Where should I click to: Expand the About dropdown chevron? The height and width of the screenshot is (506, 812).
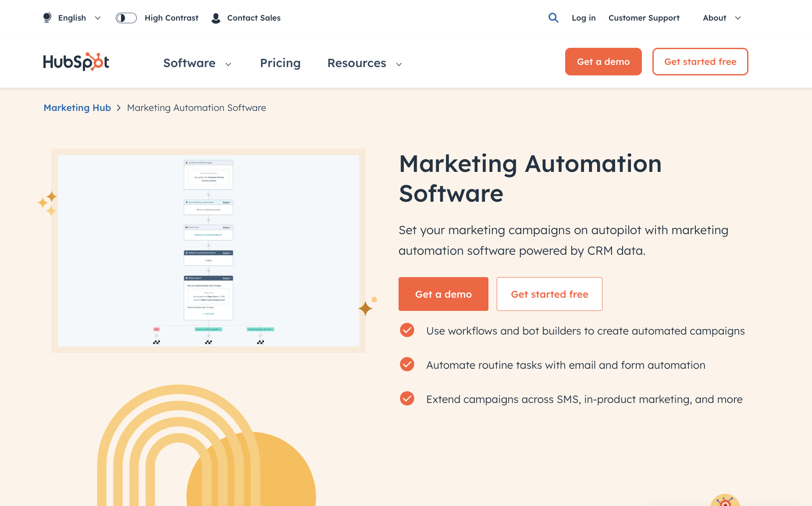tap(738, 18)
